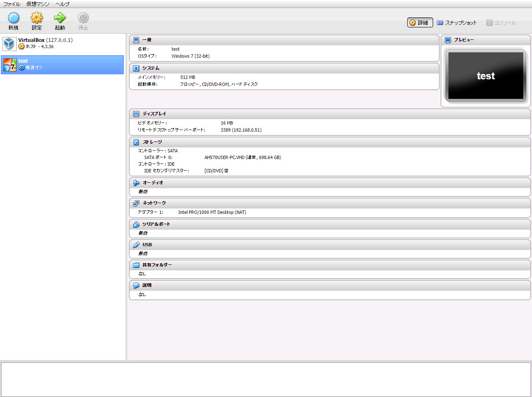532x397 pixels.
Task: Click the name value "test" in 一般
Action: [x=175, y=49]
